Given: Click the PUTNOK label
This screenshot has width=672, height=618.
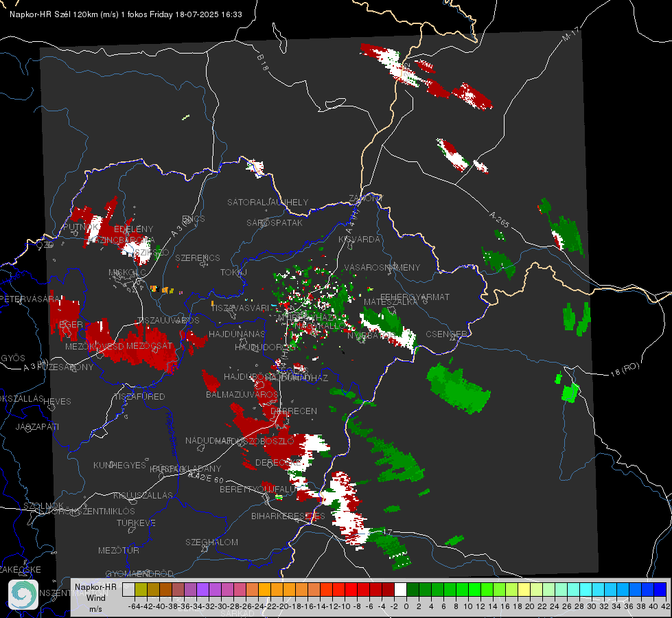Looking at the screenshot, I should click(x=81, y=227).
